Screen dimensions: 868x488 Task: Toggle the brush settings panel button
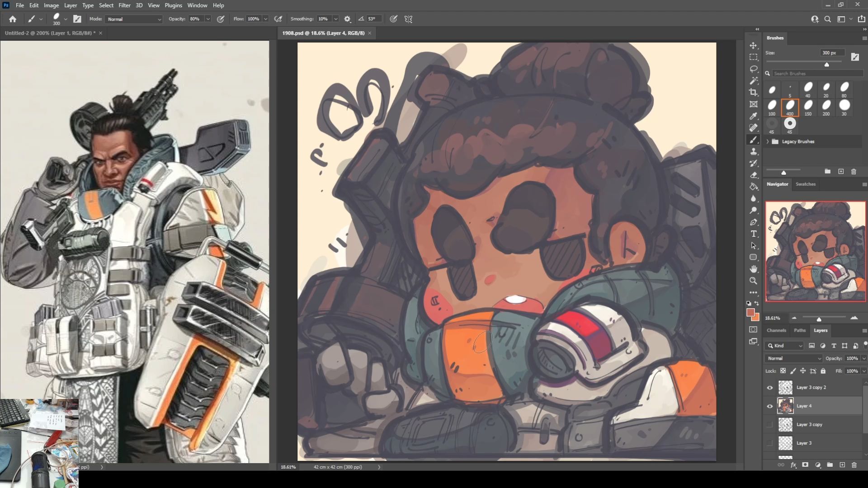pyautogui.click(x=77, y=19)
